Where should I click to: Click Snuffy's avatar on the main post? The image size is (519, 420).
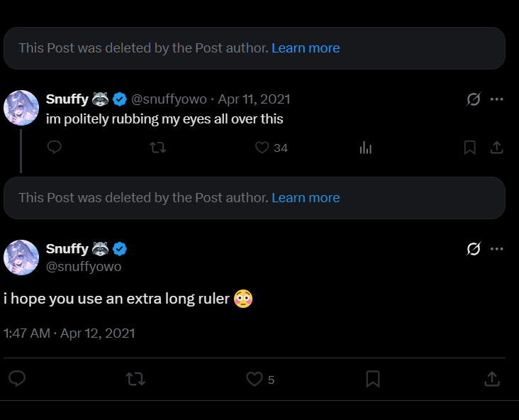[21, 258]
